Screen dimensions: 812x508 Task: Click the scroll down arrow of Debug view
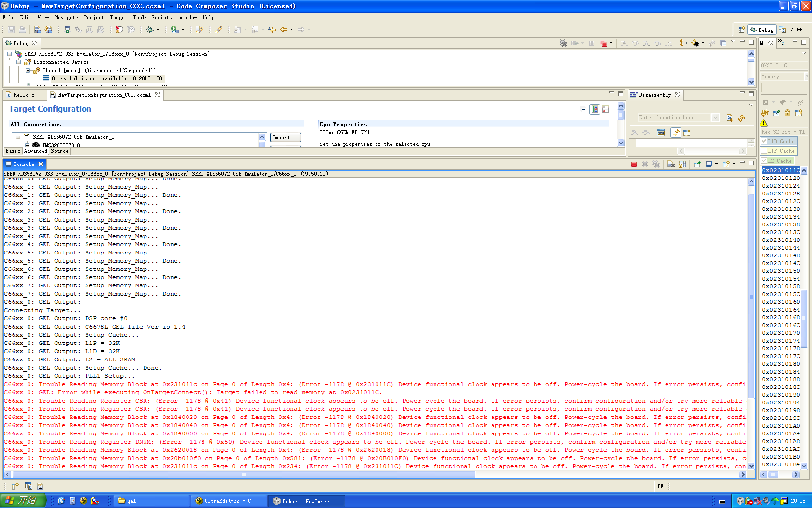click(751, 82)
